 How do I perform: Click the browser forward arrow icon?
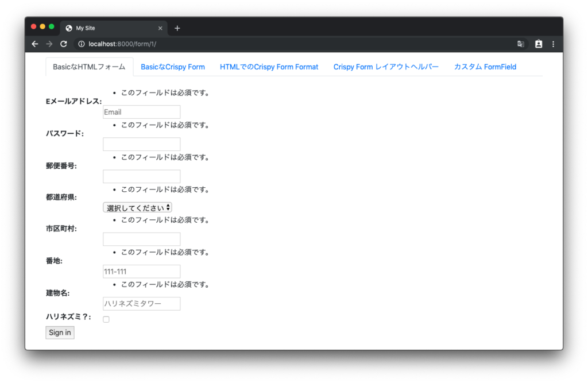click(x=49, y=44)
